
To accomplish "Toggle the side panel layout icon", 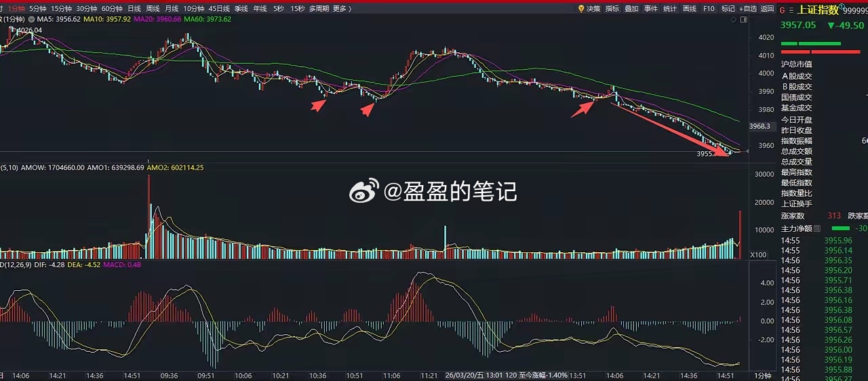I will tap(743, 20).
